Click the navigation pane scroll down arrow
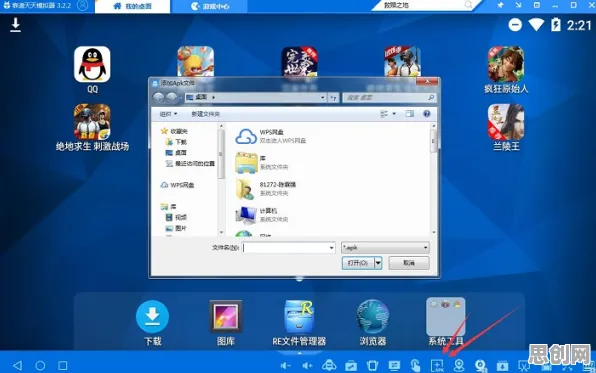This screenshot has width=596, height=373. coord(221,232)
